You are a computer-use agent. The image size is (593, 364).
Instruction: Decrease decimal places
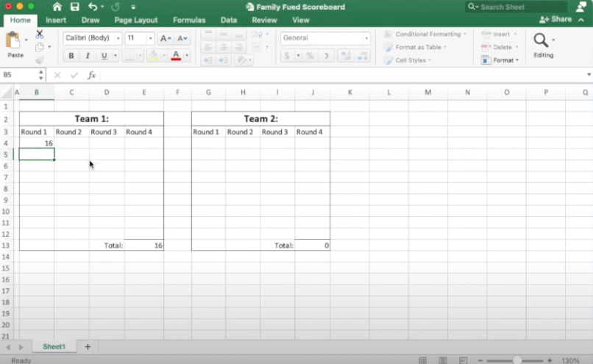362,56
